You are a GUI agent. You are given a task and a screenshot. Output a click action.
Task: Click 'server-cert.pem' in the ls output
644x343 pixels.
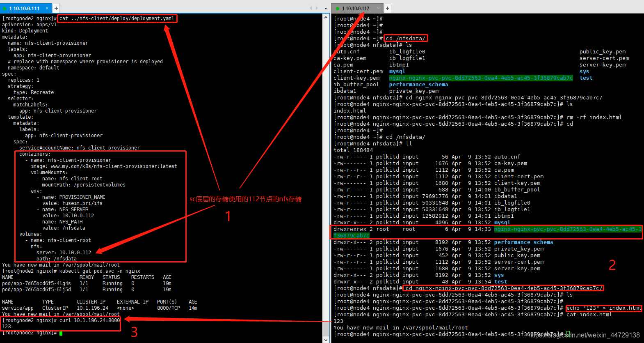pos(604,58)
